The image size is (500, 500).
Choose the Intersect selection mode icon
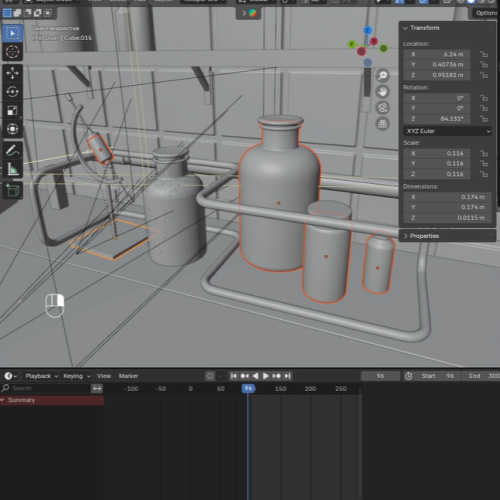48,13
